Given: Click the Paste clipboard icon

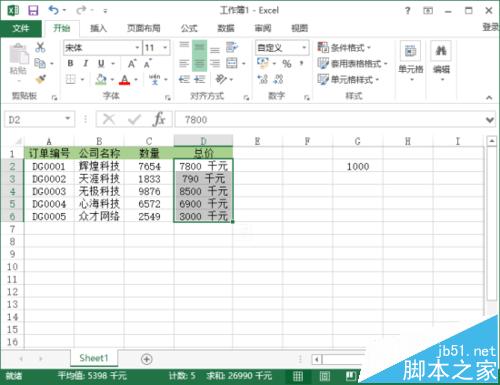Looking at the screenshot, I should click(x=18, y=54).
